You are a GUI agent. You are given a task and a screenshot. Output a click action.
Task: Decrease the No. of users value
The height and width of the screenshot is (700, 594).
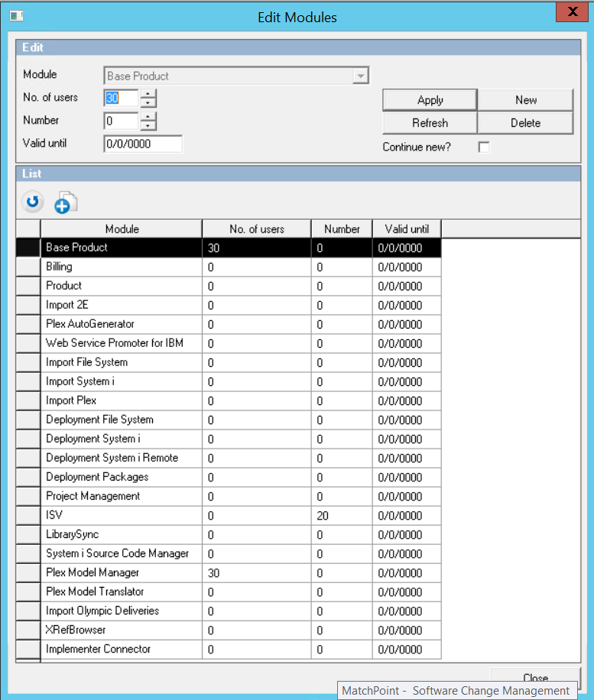[148, 102]
